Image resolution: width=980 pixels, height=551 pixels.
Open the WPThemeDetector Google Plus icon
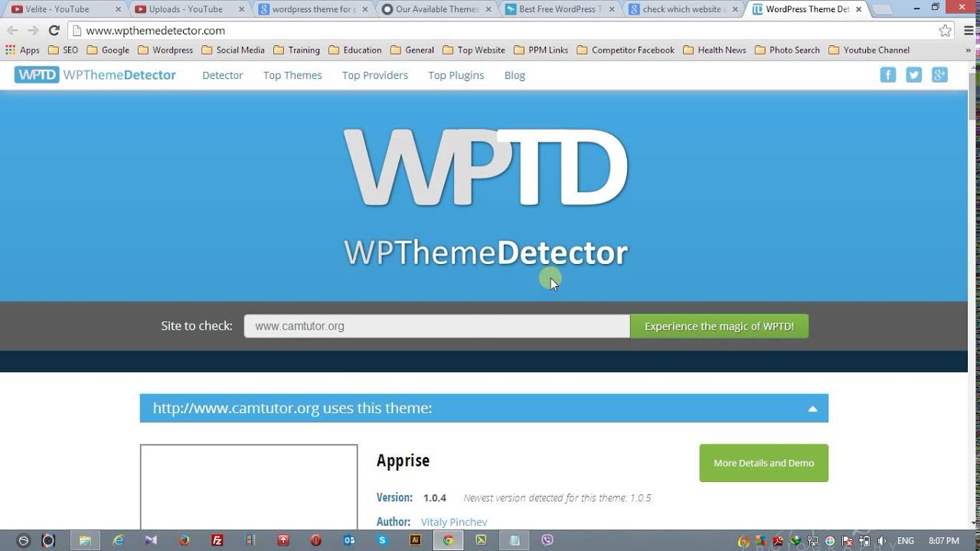pyautogui.click(x=939, y=74)
